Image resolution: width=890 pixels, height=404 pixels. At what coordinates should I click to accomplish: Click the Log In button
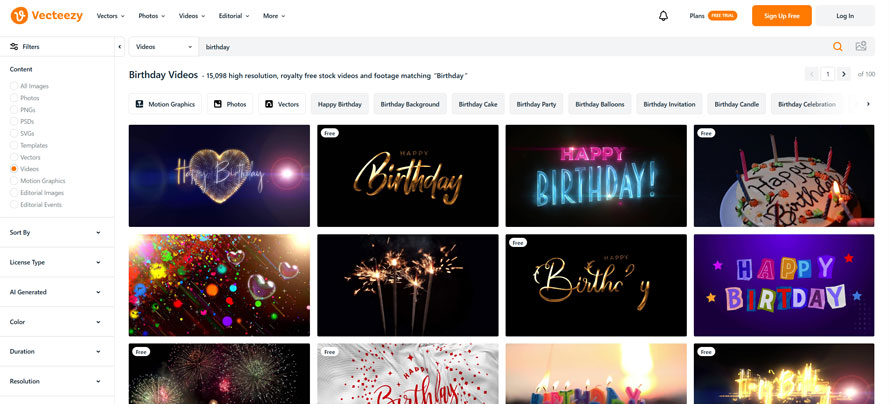click(845, 16)
